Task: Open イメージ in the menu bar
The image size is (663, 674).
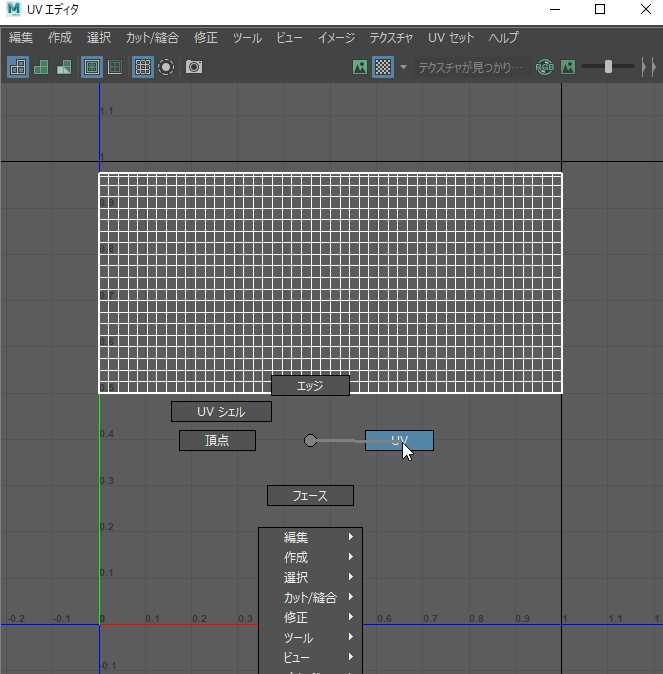Action: click(x=337, y=38)
